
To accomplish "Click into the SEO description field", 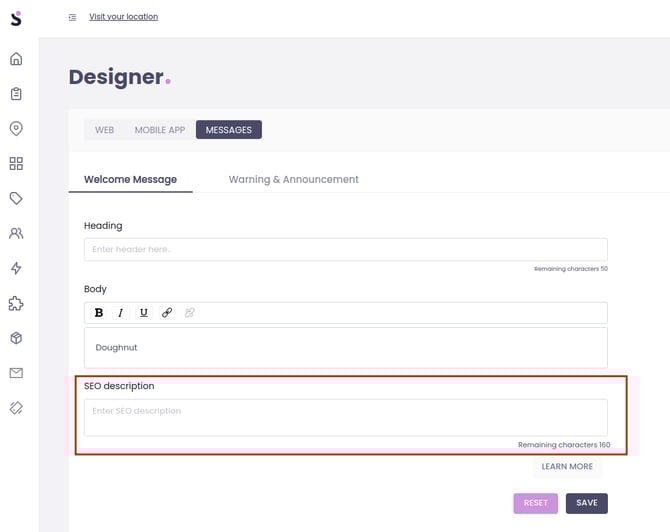I will coord(345,418).
